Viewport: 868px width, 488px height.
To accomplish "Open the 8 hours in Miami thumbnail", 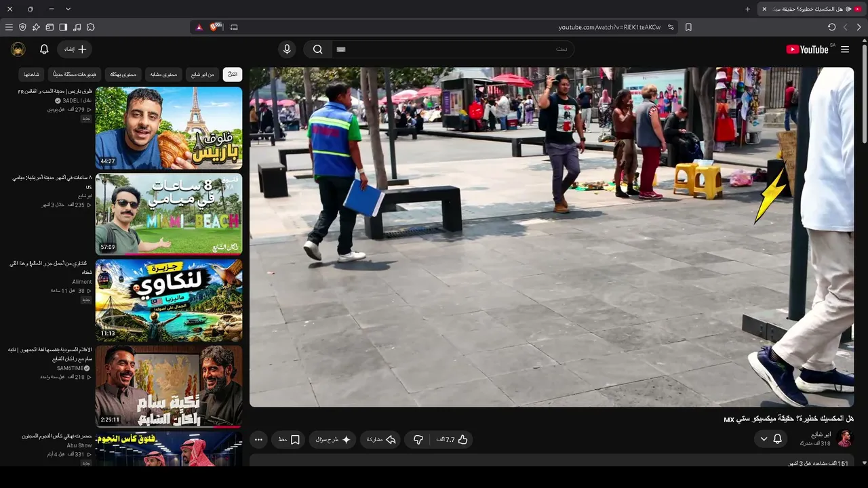I will point(169,214).
